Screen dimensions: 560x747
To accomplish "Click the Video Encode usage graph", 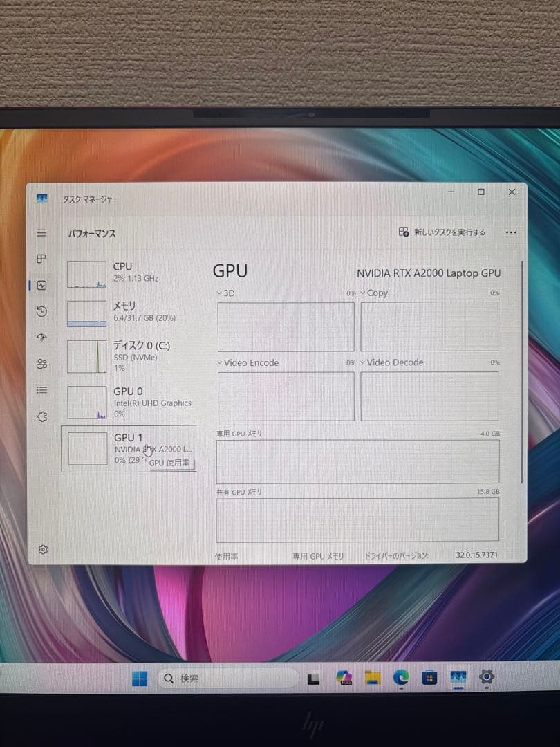I will point(286,396).
